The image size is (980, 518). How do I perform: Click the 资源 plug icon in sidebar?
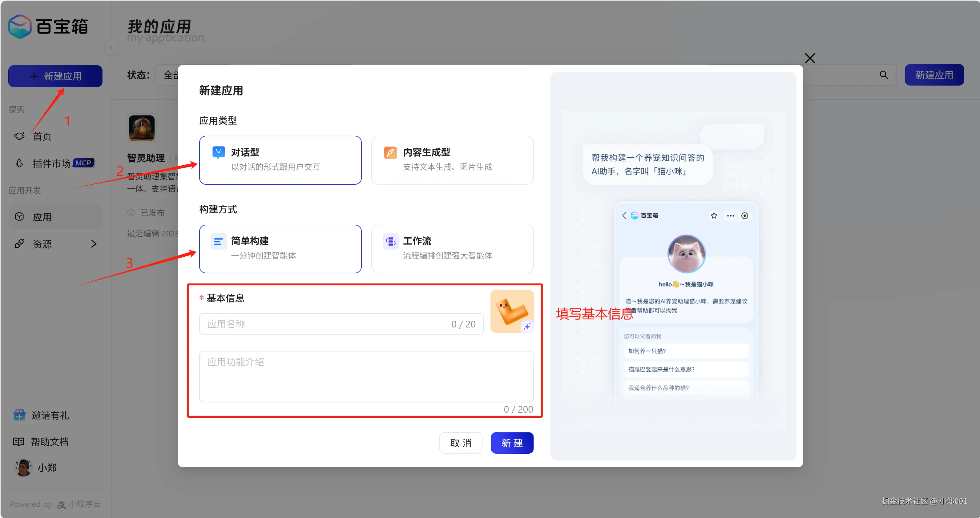(19, 244)
